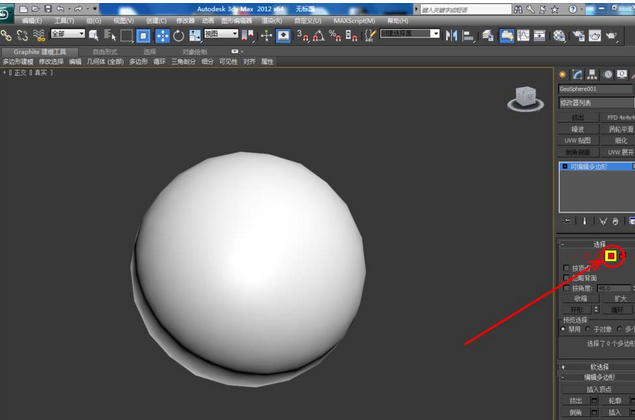Switch to the Graphite 建模工具 tab
Image resolution: width=635 pixels, height=420 pixels.
tap(40, 50)
